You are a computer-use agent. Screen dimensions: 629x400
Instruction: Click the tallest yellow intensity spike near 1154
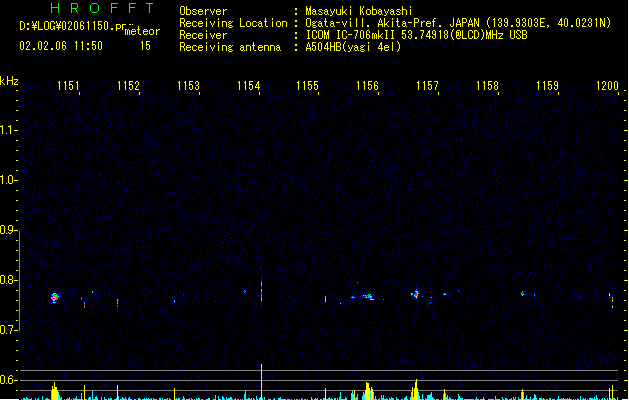point(262,381)
